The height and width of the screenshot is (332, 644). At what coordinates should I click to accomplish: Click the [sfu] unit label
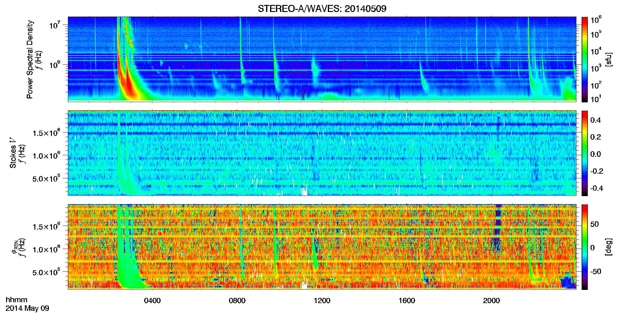tap(609, 59)
